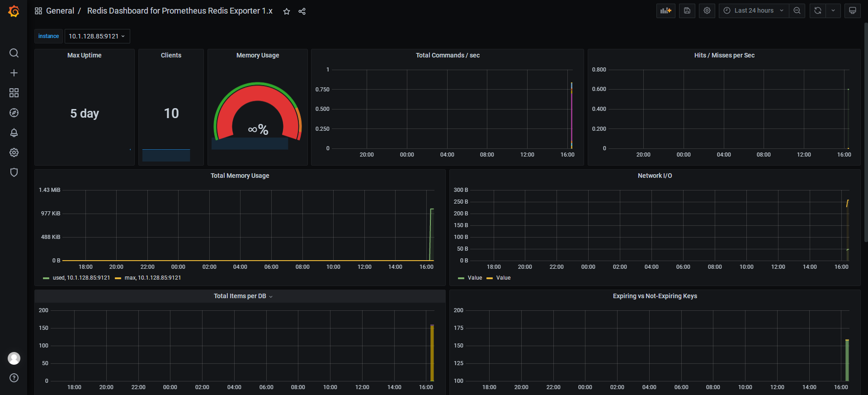The image size is (868, 395).
Task: Click the dashboard grid icon beside General
Action: 38,11
